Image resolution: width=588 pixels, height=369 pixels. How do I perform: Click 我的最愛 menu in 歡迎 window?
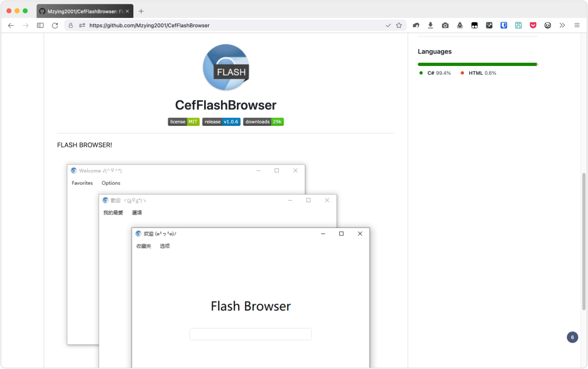click(113, 213)
